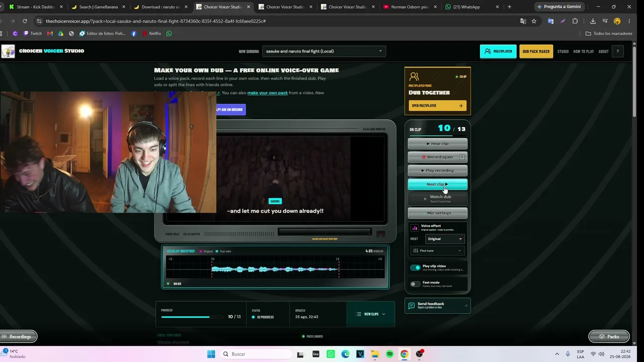The height and width of the screenshot is (362, 644).
Task: Click the Google Translate icon in address bar
Action: tap(523, 21)
